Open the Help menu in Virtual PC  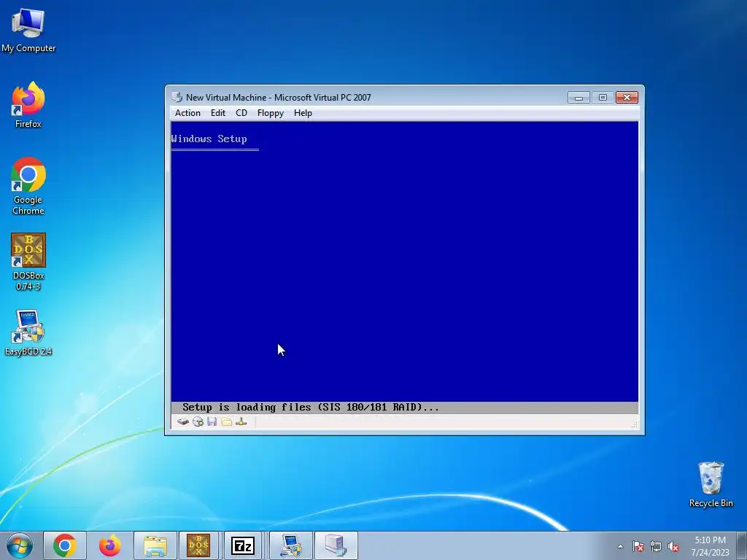tap(303, 113)
